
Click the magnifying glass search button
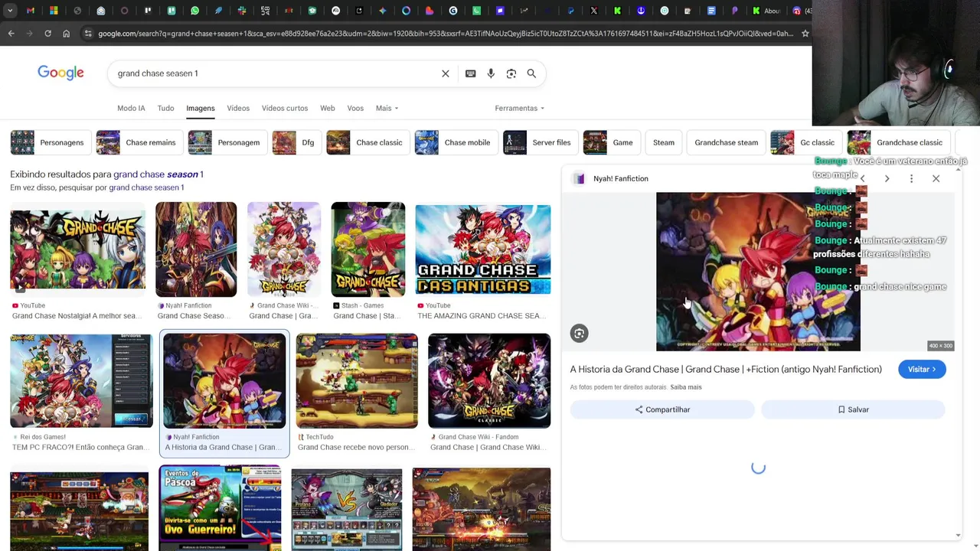point(531,73)
